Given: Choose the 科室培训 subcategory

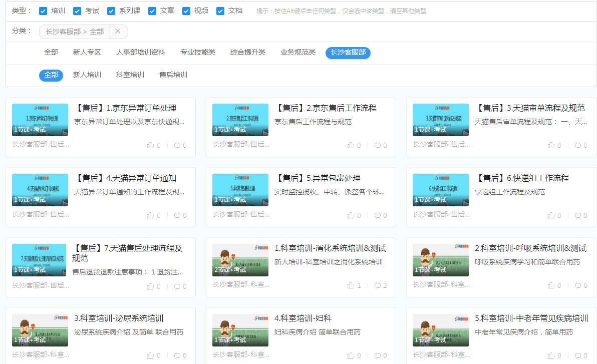Looking at the screenshot, I should pos(130,75).
